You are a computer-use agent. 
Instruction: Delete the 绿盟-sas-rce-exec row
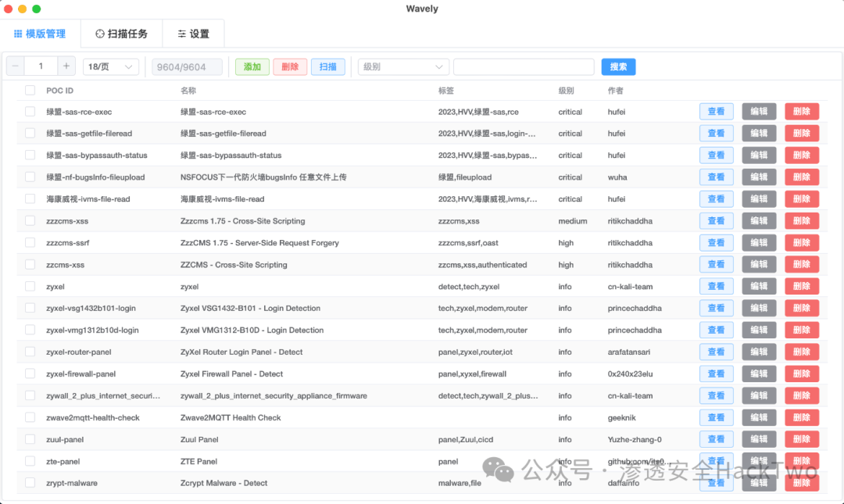point(802,112)
